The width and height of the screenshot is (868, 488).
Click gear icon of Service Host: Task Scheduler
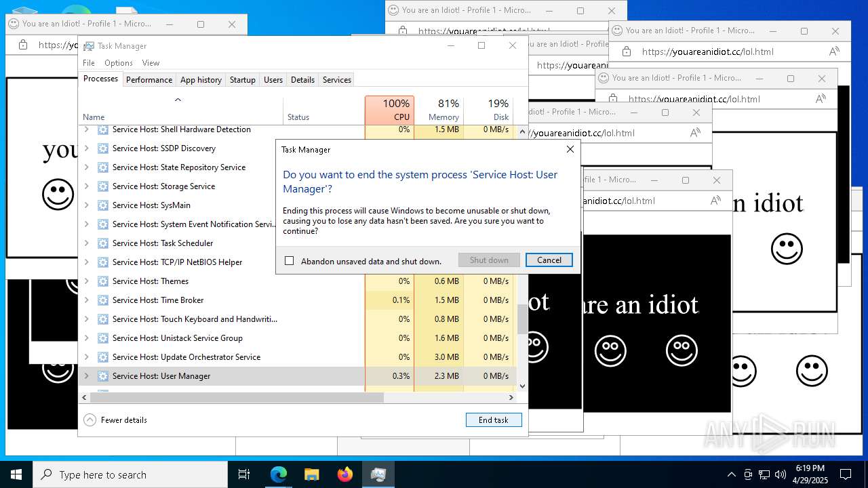coord(103,243)
